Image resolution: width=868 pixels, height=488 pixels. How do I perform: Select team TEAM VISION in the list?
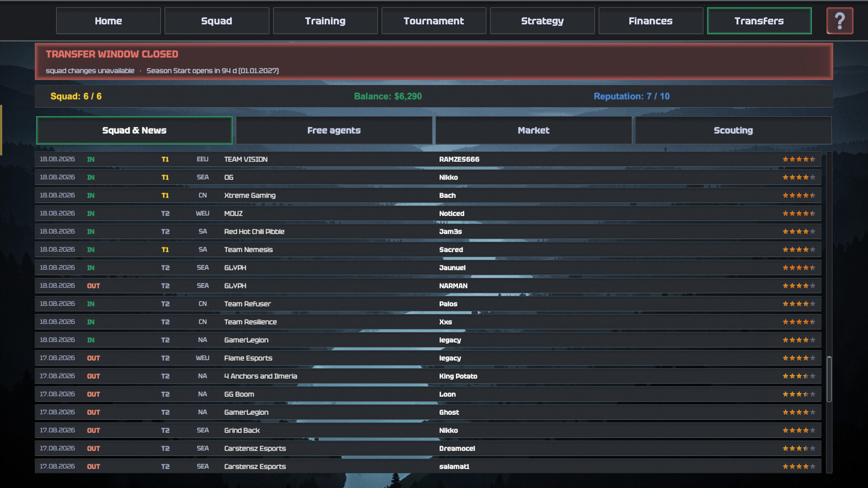click(x=246, y=159)
